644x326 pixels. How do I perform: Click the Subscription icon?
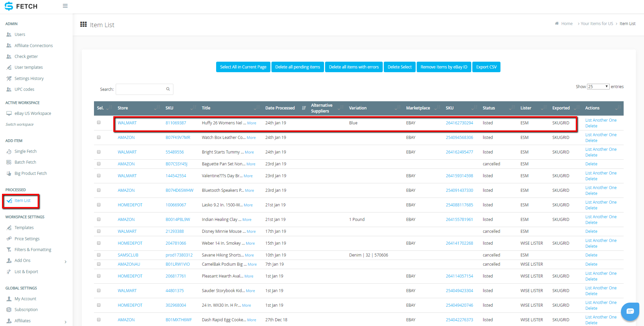[x=9, y=310]
